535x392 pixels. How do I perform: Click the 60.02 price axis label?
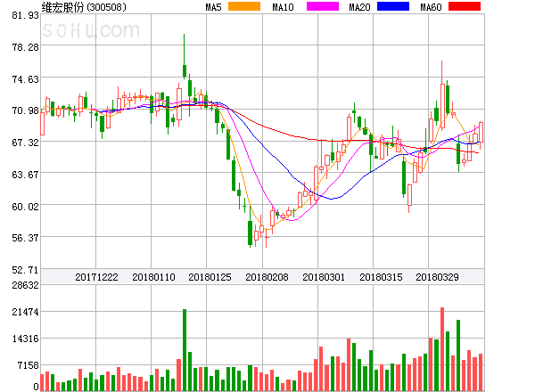pos(25,207)
